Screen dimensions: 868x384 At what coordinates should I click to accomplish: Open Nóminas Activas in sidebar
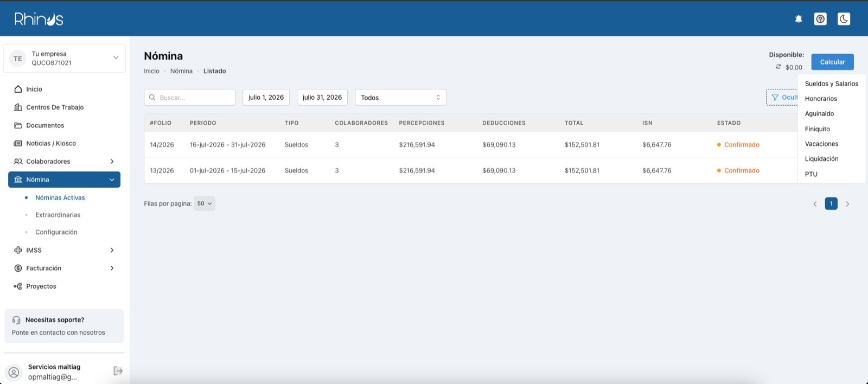point(60,197)
